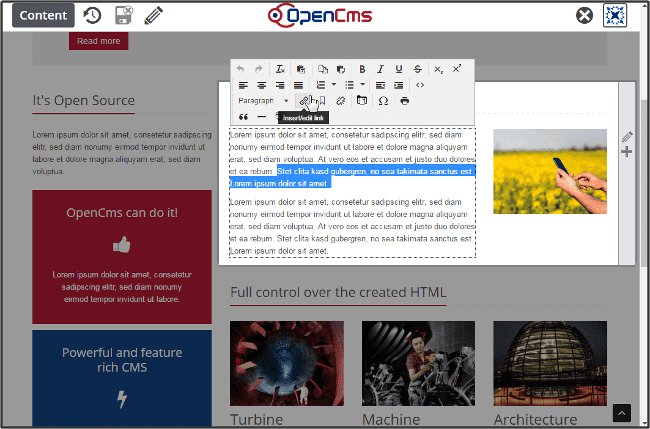The height and width of the screenshot is (429, 650).
Task: Toggle Subscript formatting
Action: pyautogui.click(x=438, y=69)
